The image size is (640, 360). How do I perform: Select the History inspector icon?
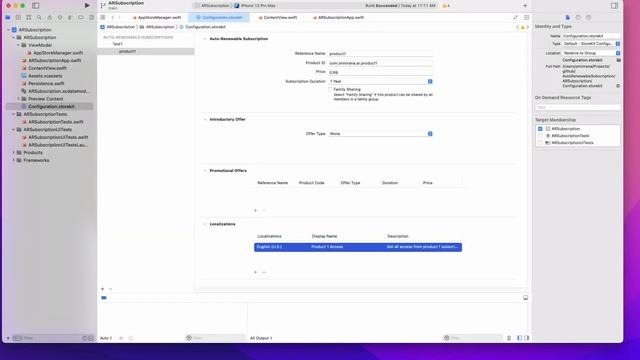tap(578, 18)
